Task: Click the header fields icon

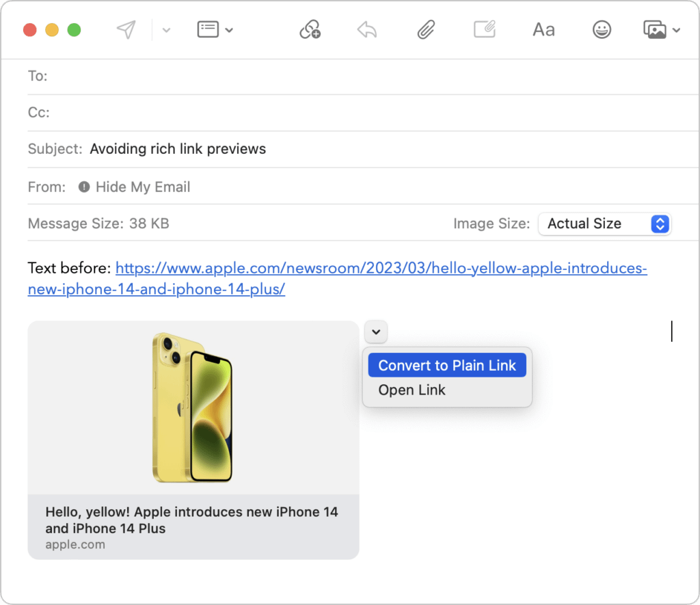Action: point(207,29)
